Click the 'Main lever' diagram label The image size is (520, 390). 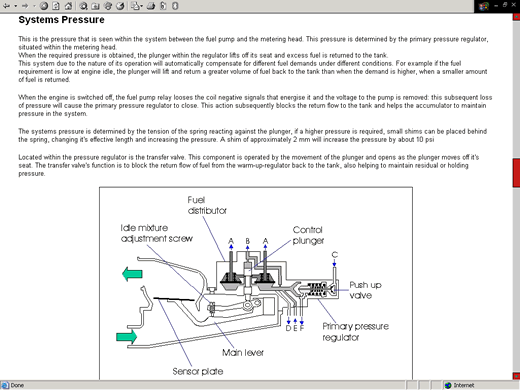point(243,353)
